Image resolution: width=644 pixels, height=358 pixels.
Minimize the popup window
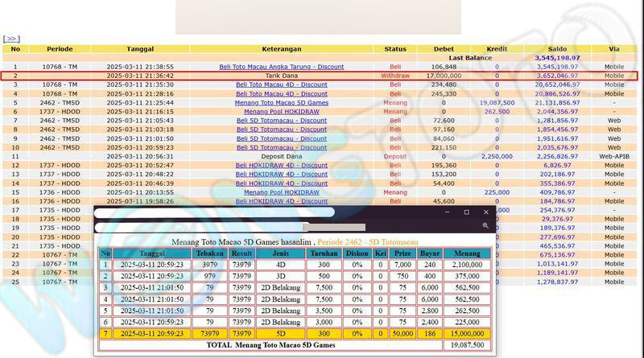tap(447, 212)
